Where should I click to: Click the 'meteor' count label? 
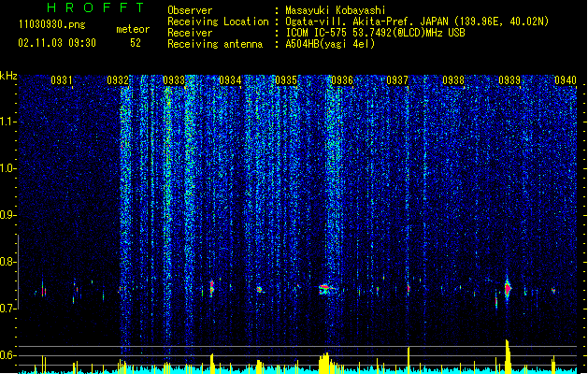[133, 29]
